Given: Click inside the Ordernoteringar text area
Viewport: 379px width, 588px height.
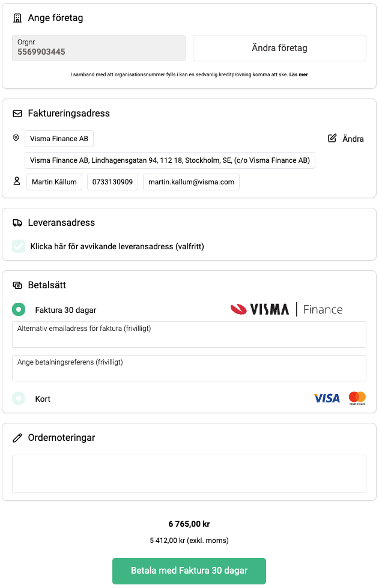Looking at the screenshot, I should (x=189, y=474).
